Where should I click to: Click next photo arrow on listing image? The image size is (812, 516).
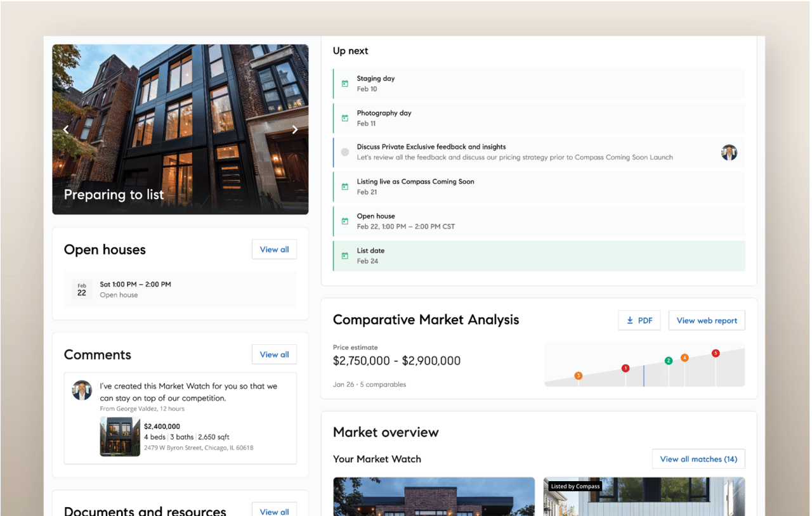click(x=295, y=130)
